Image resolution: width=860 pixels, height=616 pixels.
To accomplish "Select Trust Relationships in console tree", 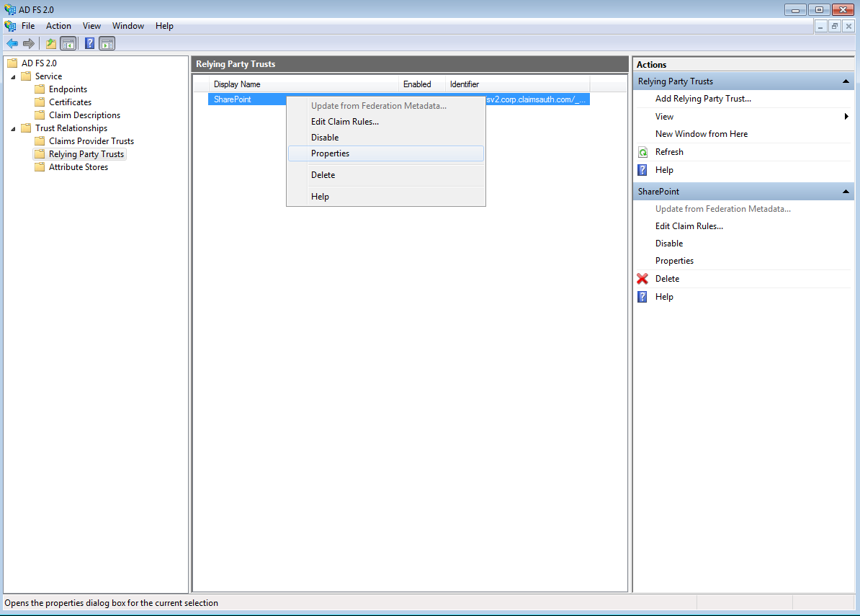I will tap(71, 128).
